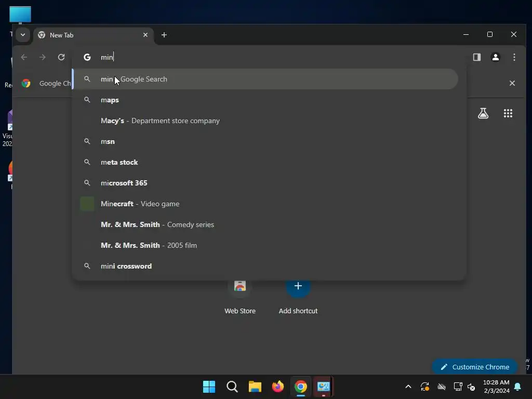Select the desktop monitor icon

20,15
